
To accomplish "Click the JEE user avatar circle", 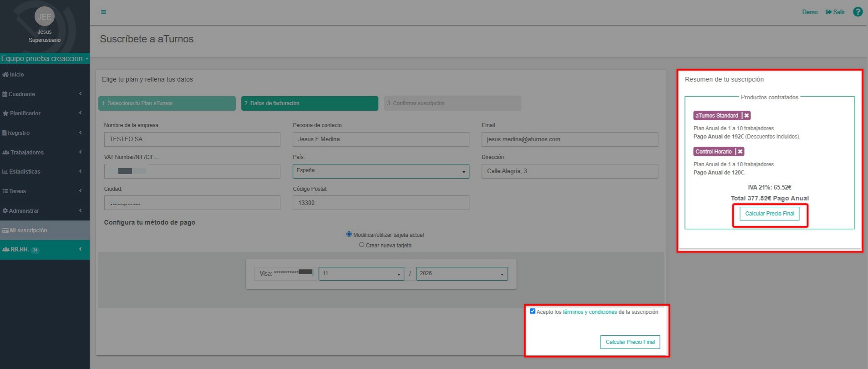I will coord(45,17).
